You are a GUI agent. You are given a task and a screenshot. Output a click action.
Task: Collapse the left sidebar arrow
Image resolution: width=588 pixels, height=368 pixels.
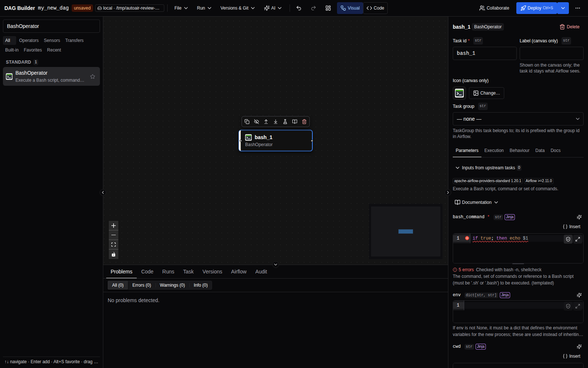tap(103, 192)
